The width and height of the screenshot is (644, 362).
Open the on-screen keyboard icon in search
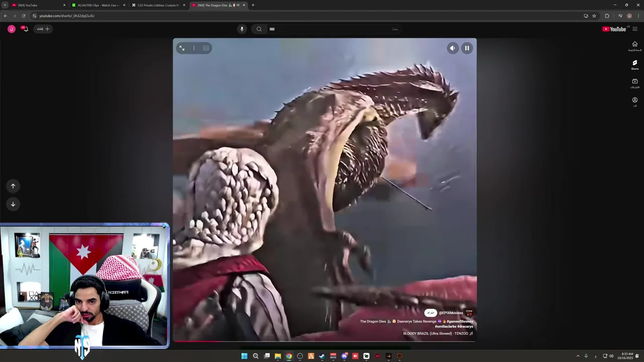pyautogui.click(x=272, y=29)
